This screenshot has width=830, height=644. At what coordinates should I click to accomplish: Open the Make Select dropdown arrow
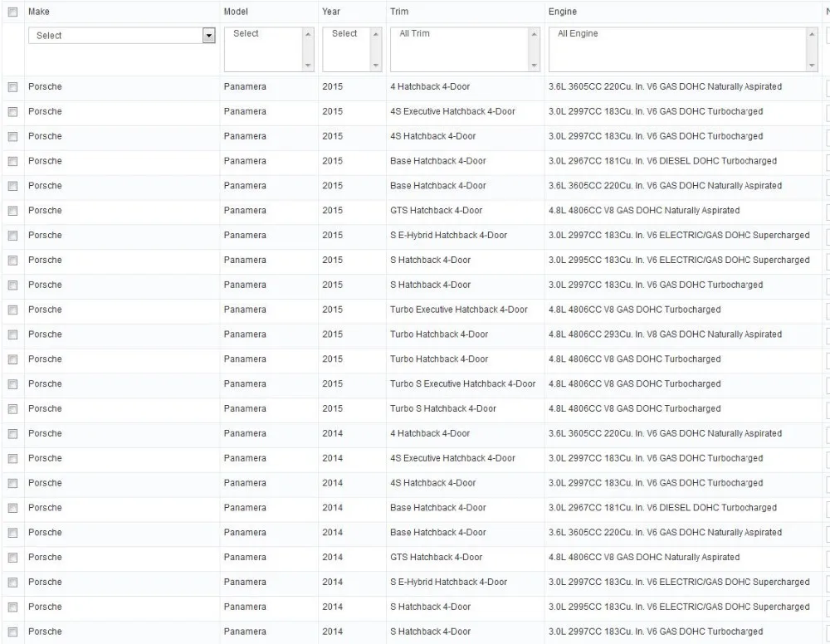[x=209, y=36]
